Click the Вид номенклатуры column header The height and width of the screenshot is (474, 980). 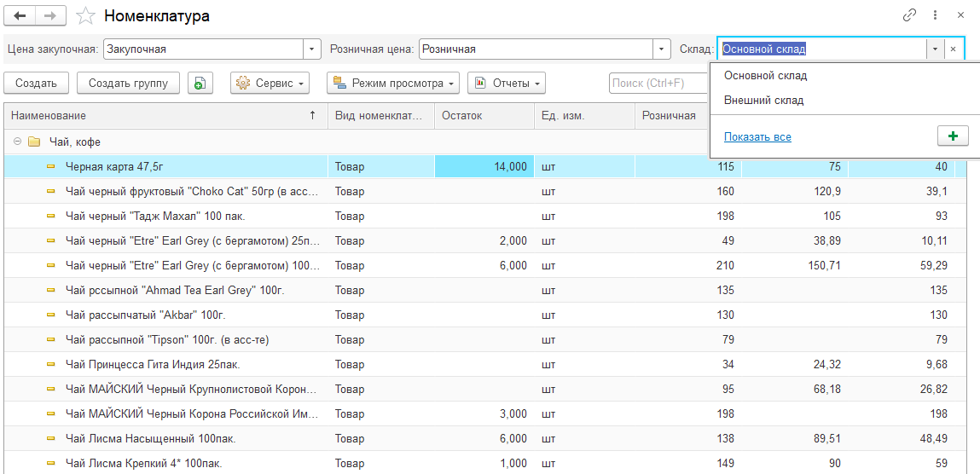coord(381,116)
